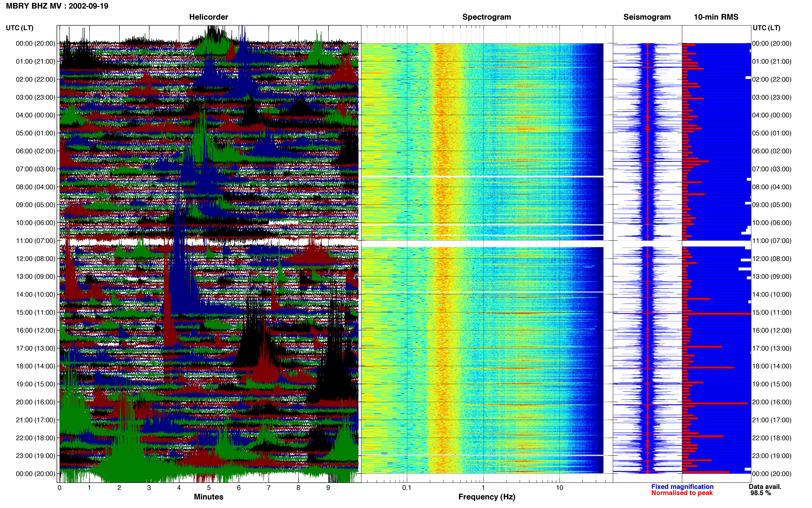The width and height of the screenshot is (812, 508).
Task: Click the left 03:00 (23:00) time label
Action: tap(36, 97)
